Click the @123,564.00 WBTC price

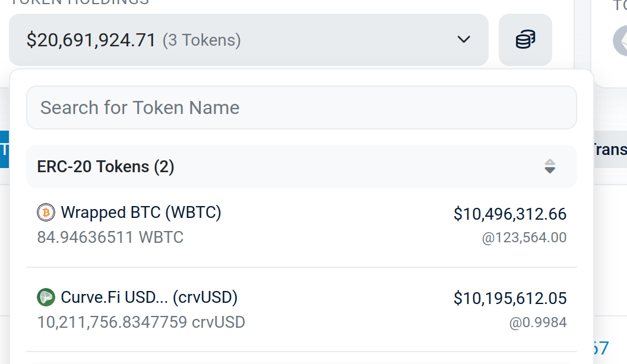(524, 238)
